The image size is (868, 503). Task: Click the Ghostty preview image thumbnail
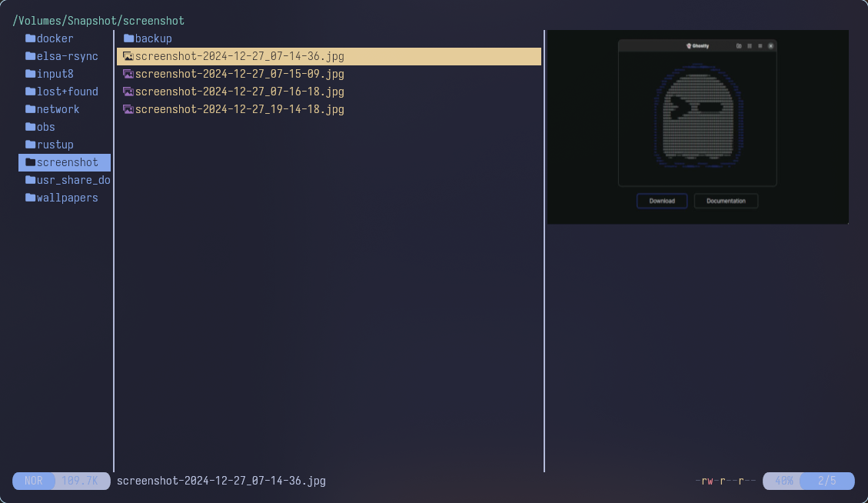tap(698, 127)
